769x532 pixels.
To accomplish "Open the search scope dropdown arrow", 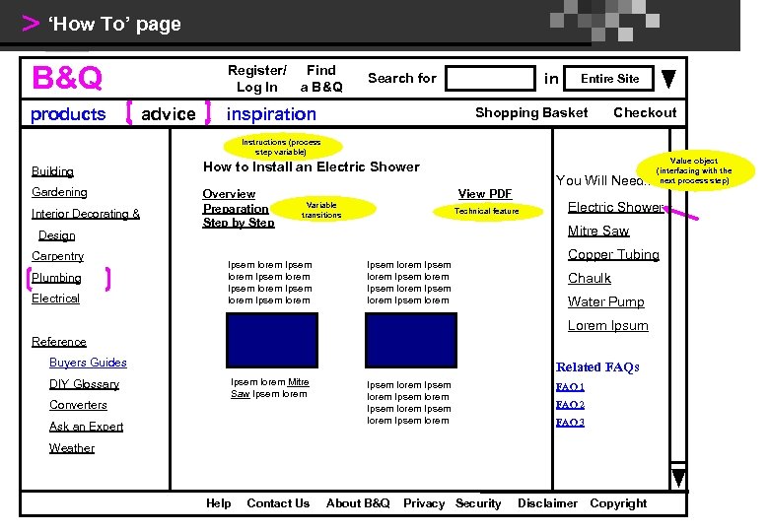I will coord(668,79).
